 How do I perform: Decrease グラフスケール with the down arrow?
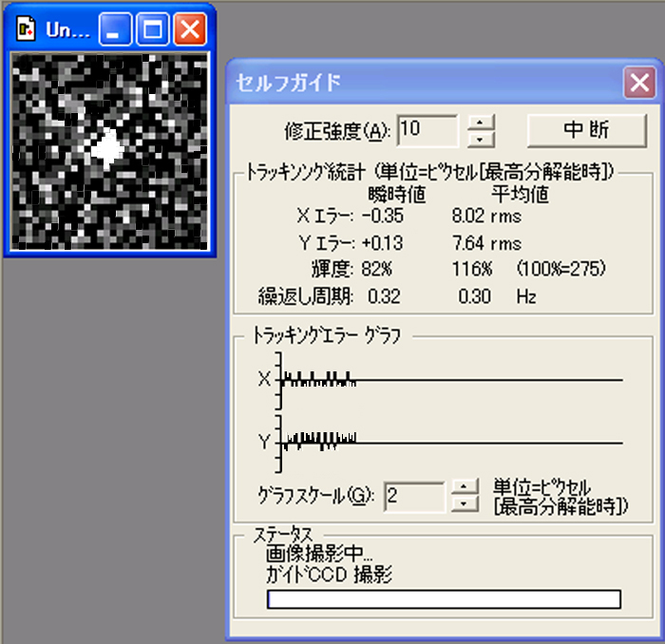tap(465, 503)
